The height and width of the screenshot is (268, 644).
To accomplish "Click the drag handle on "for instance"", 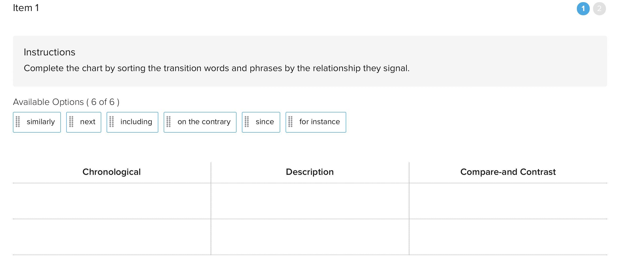I will pos(290,122).
